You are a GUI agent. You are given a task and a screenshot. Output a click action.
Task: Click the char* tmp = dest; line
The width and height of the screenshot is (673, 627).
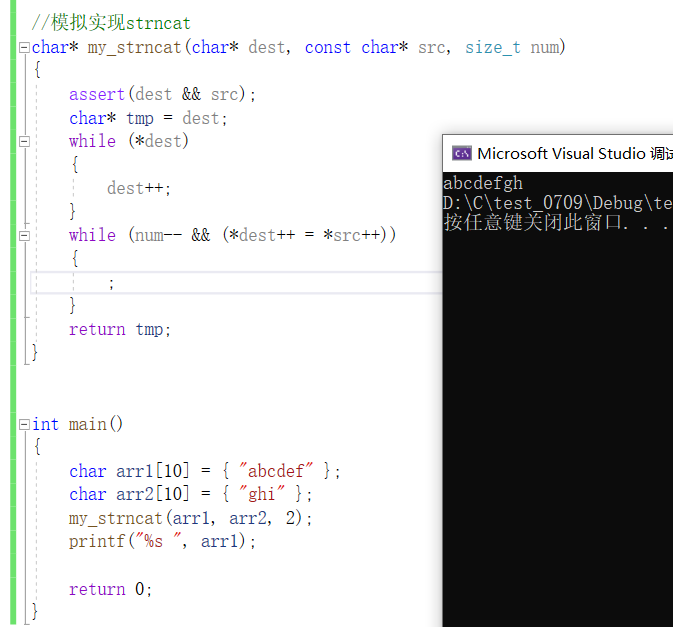[x=148, y=118]
